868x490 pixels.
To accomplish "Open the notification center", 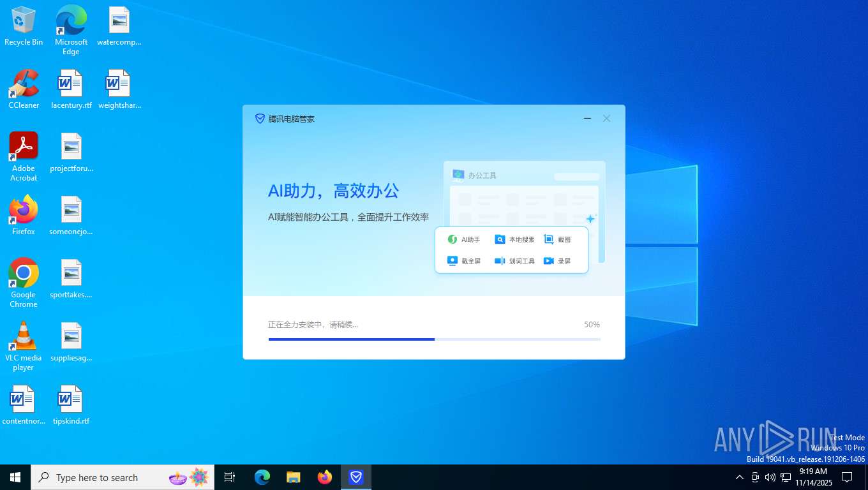I will pos(847,477).
